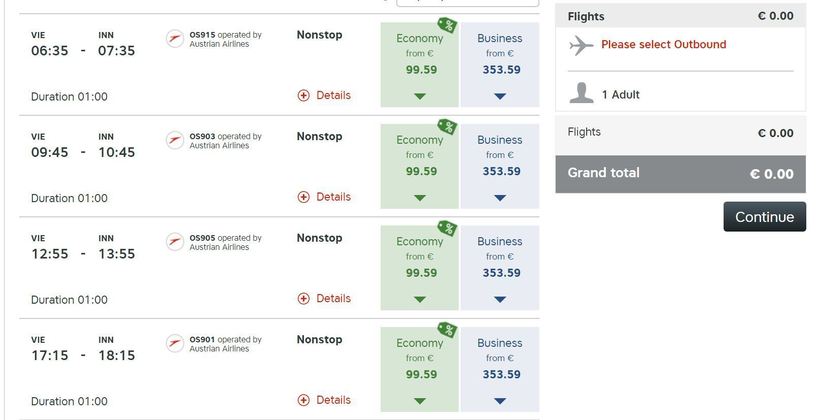Expand the Economy fare arrow for the 12:55 flight

pos(420,299)
